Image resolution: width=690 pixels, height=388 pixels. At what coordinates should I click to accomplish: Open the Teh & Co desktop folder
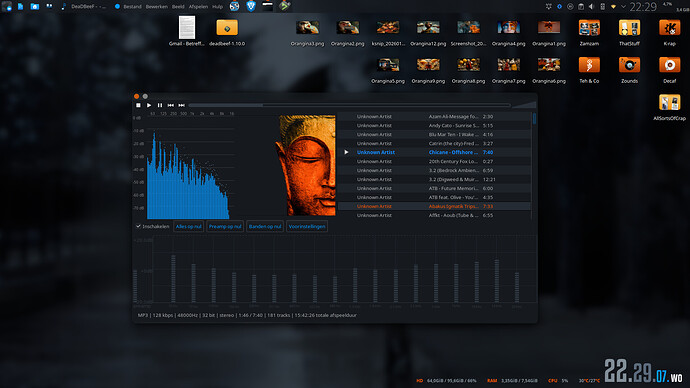point(589,70)
